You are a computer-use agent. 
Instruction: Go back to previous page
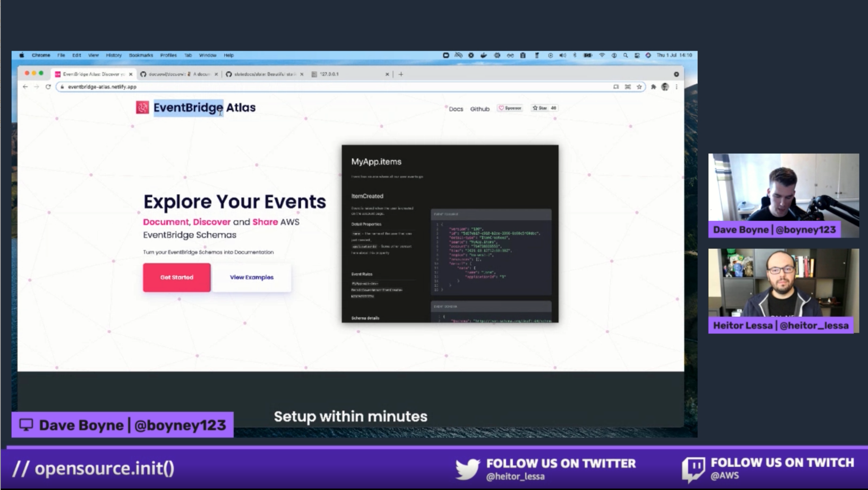pyautogui.click(x=25, y=87)
